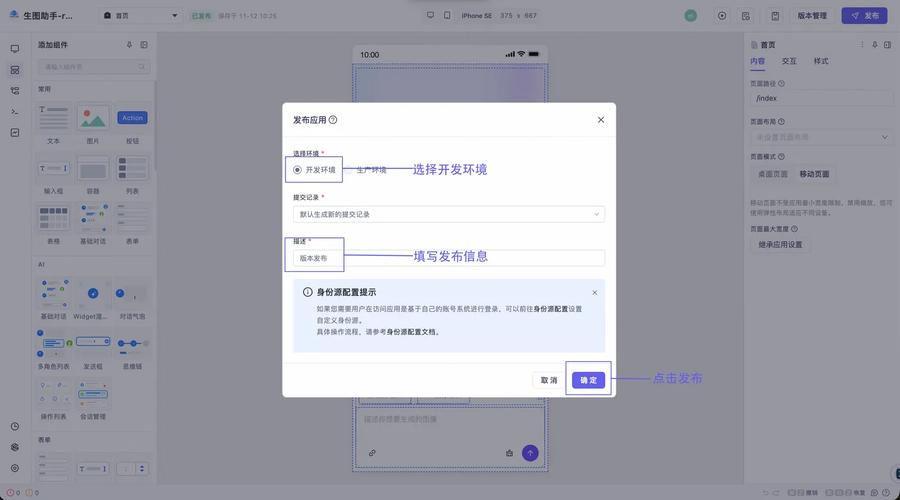
Task: Select the 会话管理 component
Action: (93, 400)
